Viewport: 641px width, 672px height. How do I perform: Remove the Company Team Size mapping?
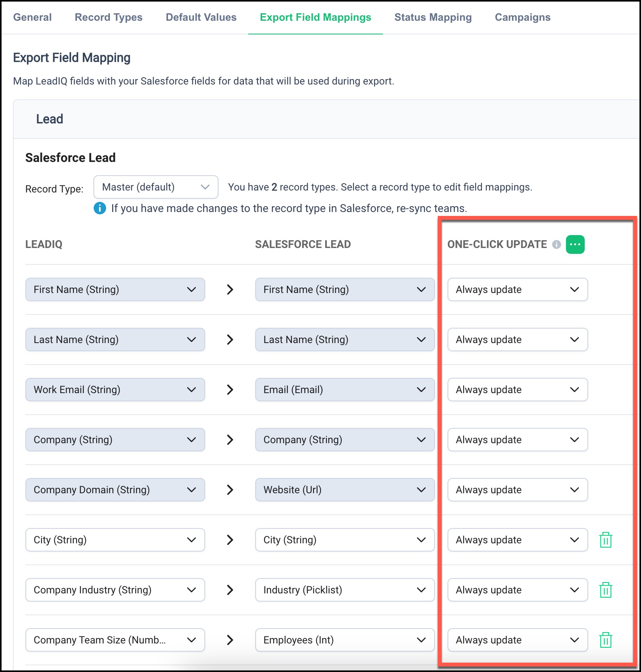pos(605,640)
